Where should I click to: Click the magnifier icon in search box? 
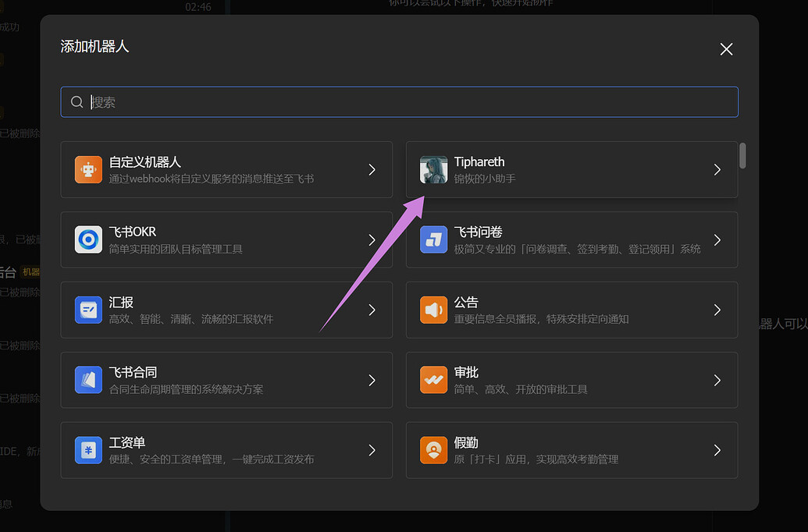click(x=77, y=102)
